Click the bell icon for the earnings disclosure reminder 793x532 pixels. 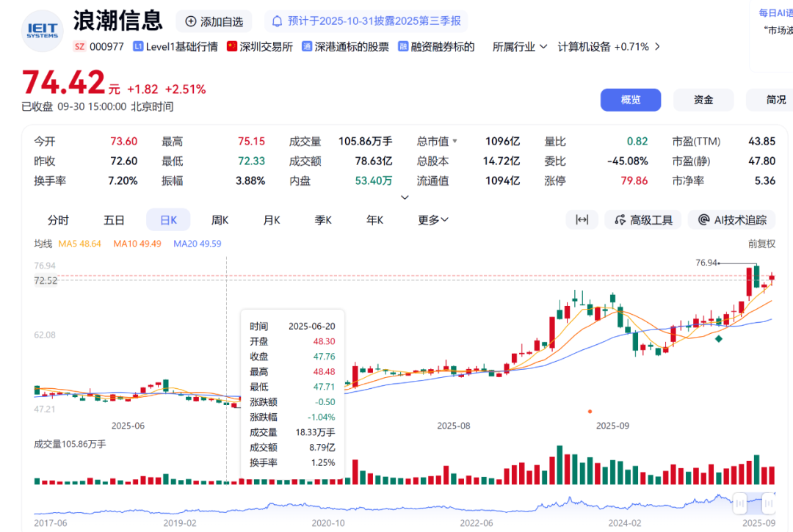pos(277,21)
